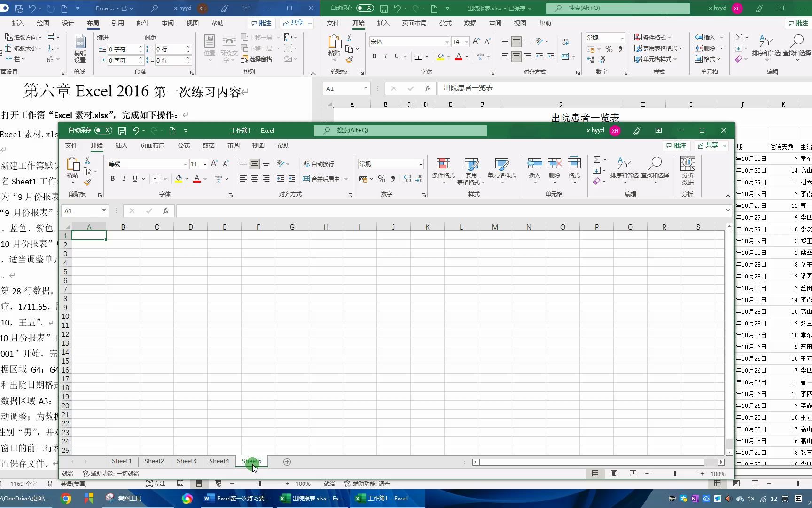Click the Increase Font Size icon in 工作簿1
Viewport: 812px width, 508px height.
(x=214, y=164)
